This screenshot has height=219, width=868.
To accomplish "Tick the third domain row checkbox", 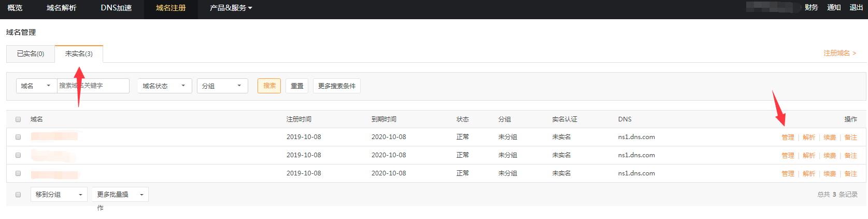I will pyautogui.click(x=18, y=173).
